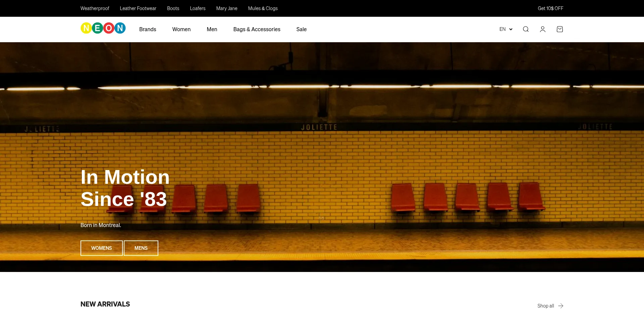The image size is (644, 333).
Task: Open the Women menu
Action: tap(181, 30)
